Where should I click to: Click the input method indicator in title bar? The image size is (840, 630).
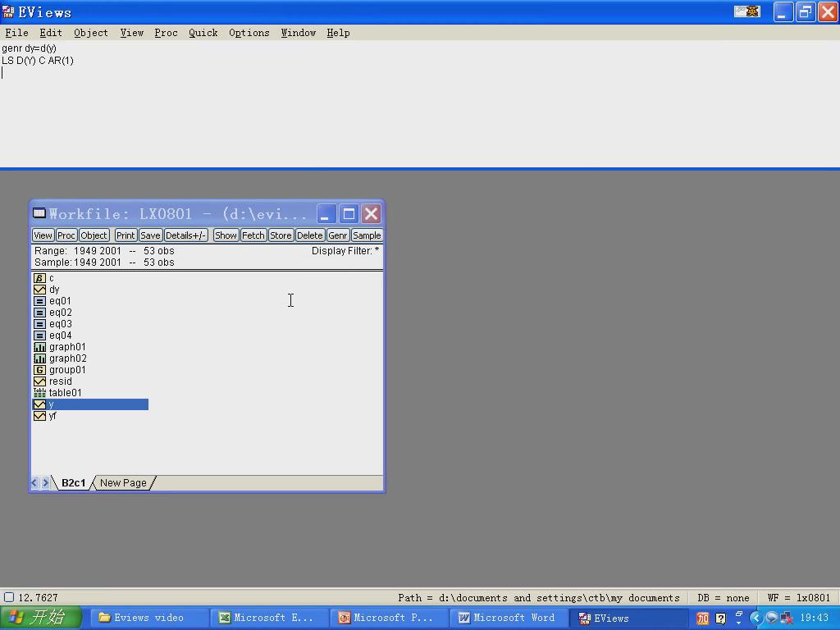point(746,11)
